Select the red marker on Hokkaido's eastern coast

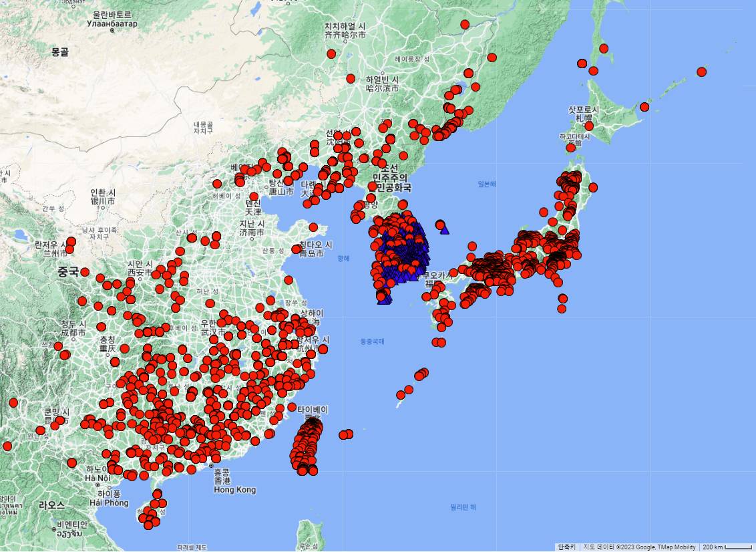point(644,107)
